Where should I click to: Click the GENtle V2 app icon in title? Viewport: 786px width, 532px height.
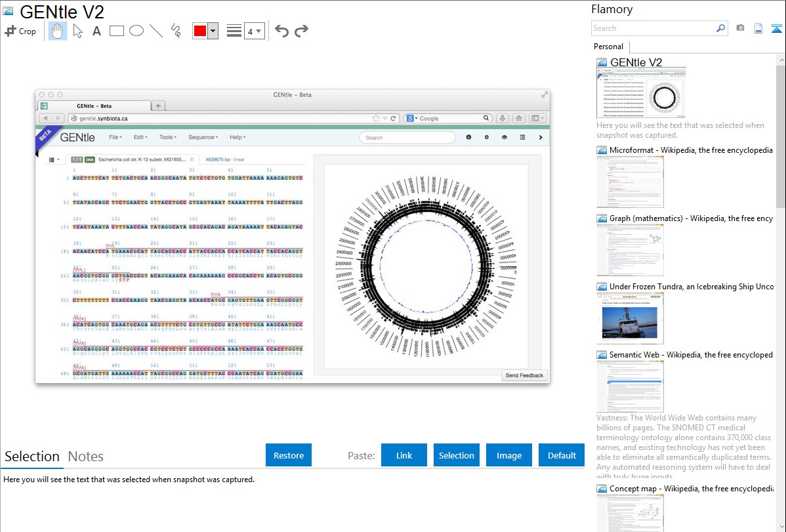(8, 11)
